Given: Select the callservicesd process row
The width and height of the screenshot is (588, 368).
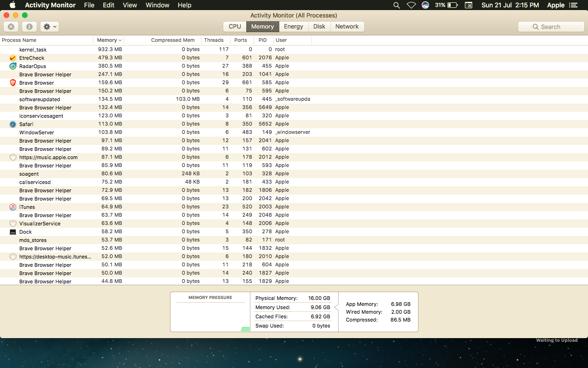Looking at the screenshot, I should [294, 182].
